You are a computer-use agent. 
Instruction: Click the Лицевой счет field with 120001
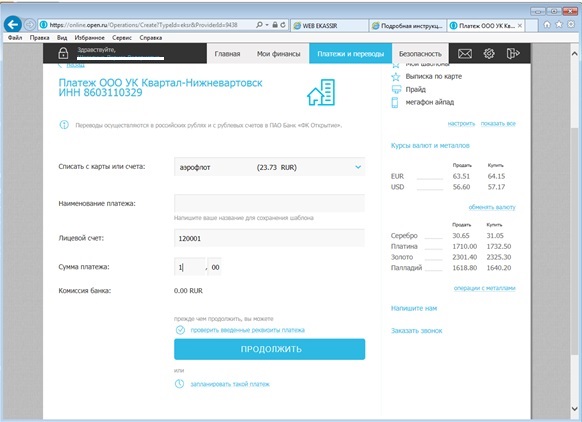(269, 238)
